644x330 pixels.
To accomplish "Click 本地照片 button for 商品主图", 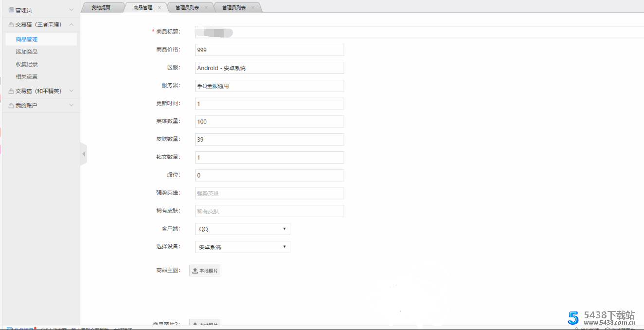I will coord(205,271).
